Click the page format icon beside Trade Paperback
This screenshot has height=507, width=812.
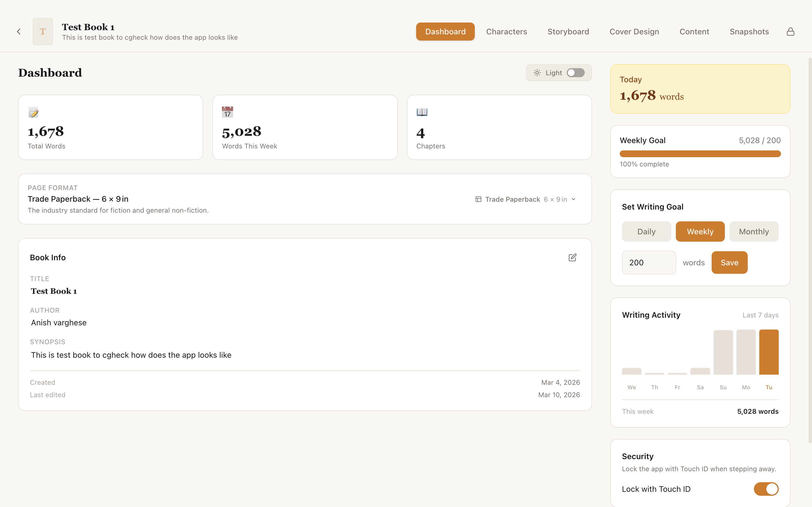point(478,199)
